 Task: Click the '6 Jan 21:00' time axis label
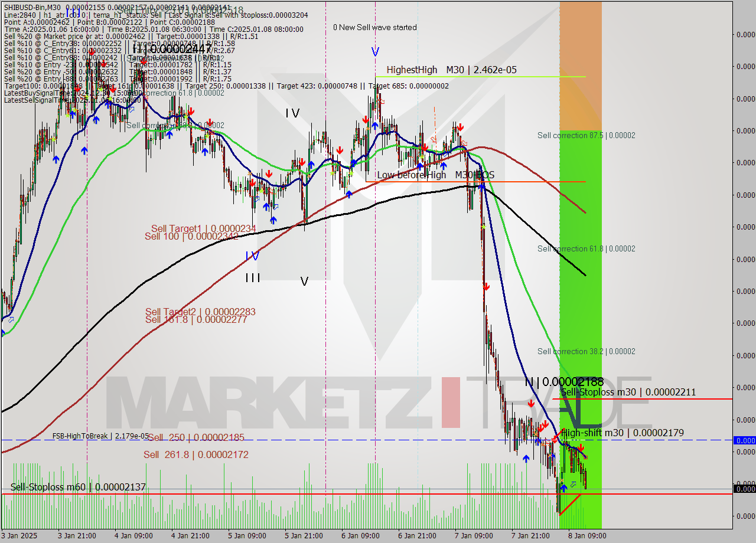(418, 536)
